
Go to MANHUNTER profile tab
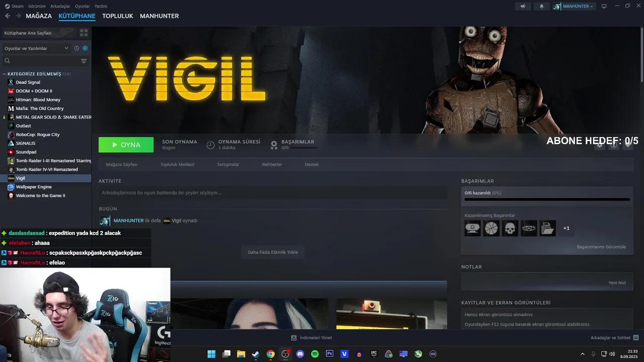coord(159,16)
